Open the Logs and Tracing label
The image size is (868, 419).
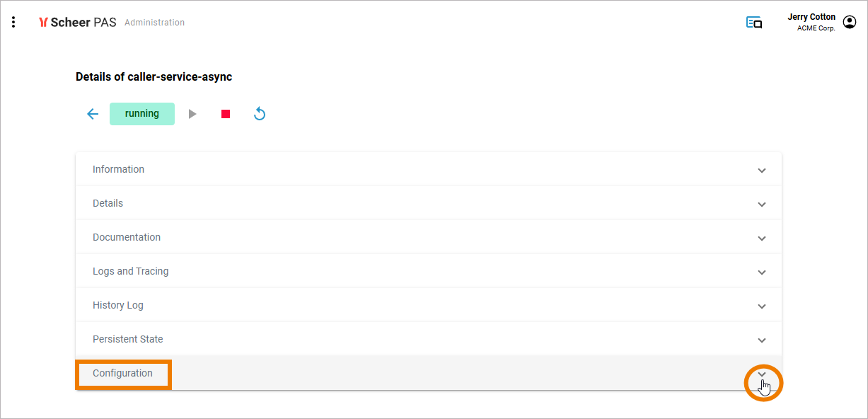(x=130, y=271)
